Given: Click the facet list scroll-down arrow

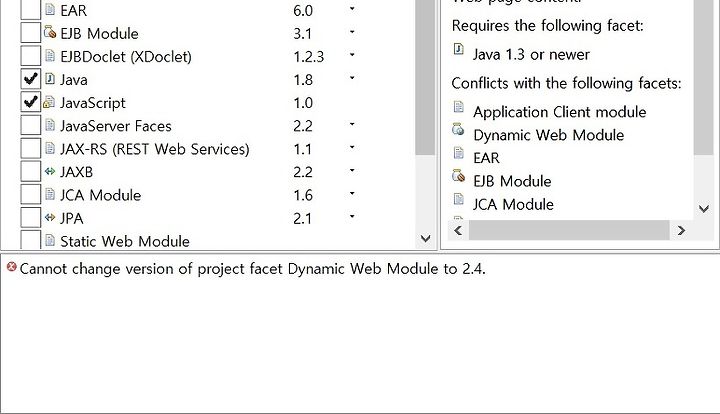Looking at the screenshot, I should (x=425, y=239).
